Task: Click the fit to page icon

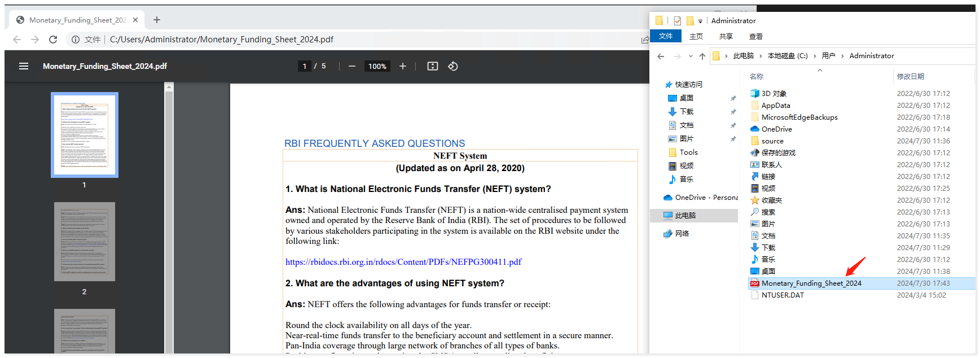Action: click(433, 66)
